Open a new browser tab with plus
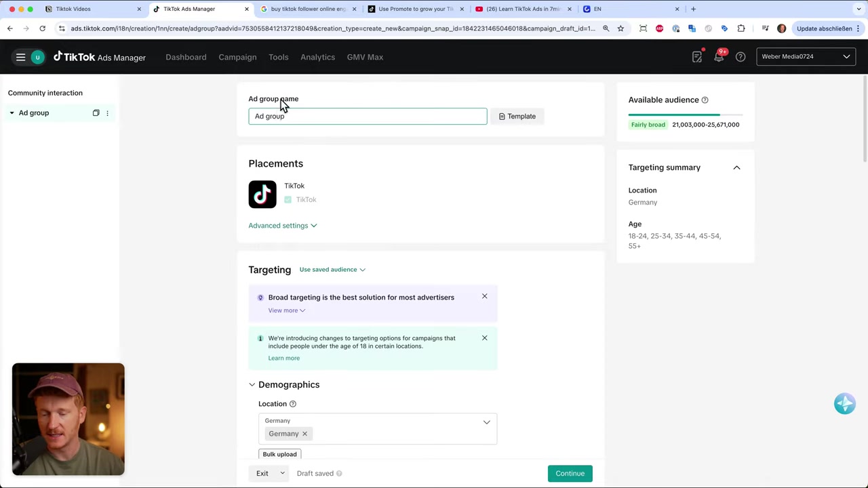This screenshot has height=488, width=868. (x=693, y=9)
